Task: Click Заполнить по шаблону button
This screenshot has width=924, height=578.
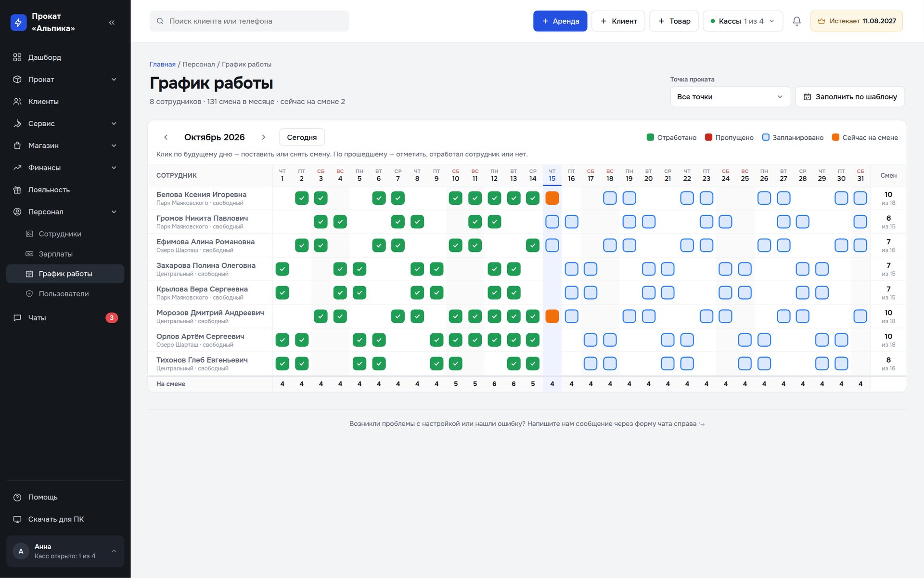Action: (850, 97)
